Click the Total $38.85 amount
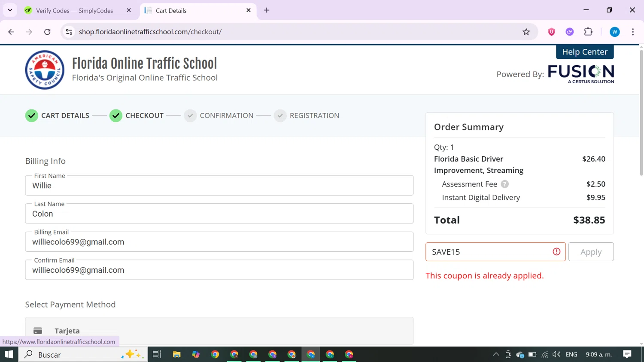The height and width of the screenshot is (362, 644). click(589, 220)
